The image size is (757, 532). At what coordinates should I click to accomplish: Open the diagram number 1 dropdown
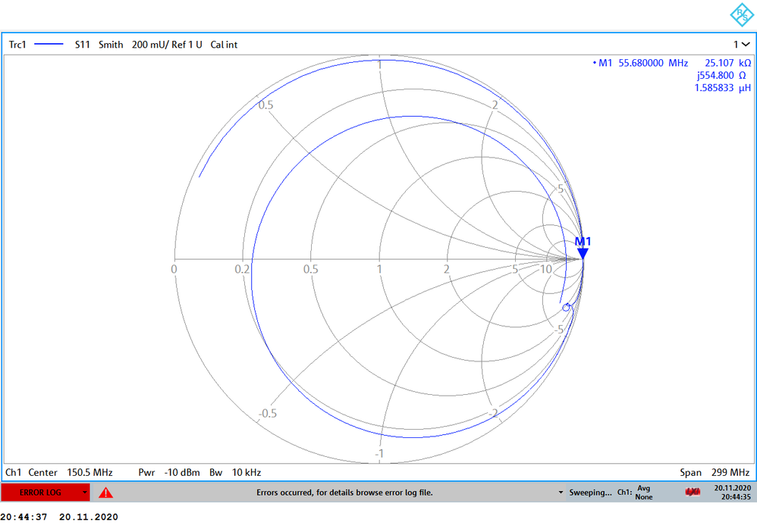pyautogui.click(x=742, y=45)
